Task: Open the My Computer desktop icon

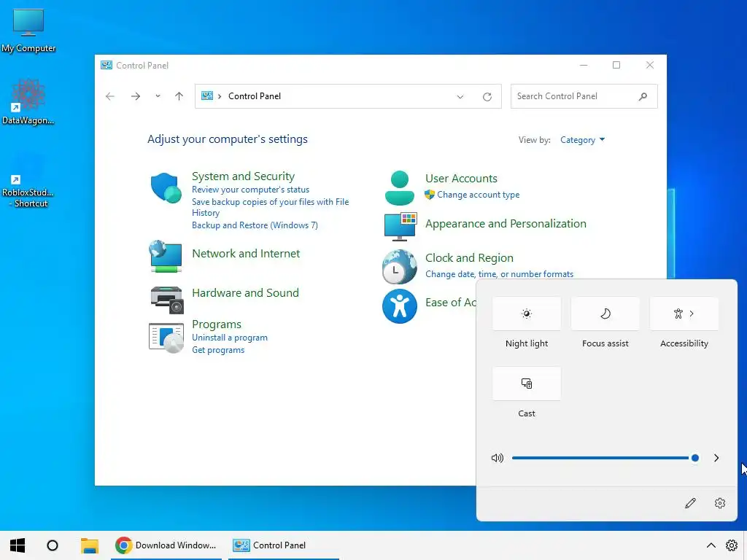Action: tap(28, 31)
